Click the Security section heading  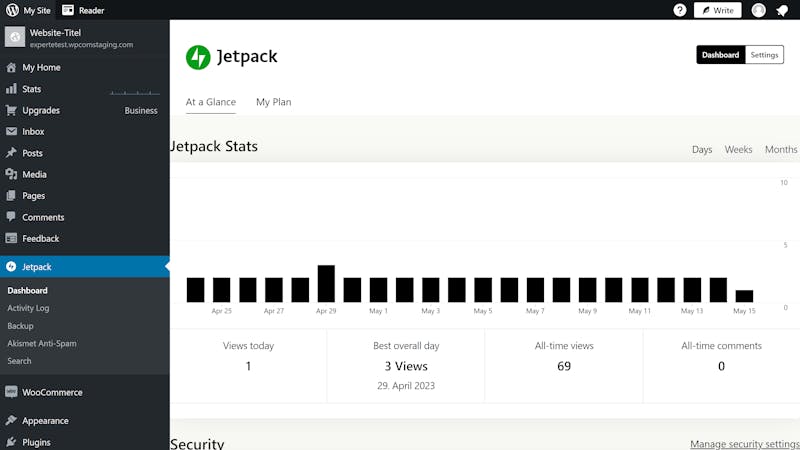tap(197, 443)
